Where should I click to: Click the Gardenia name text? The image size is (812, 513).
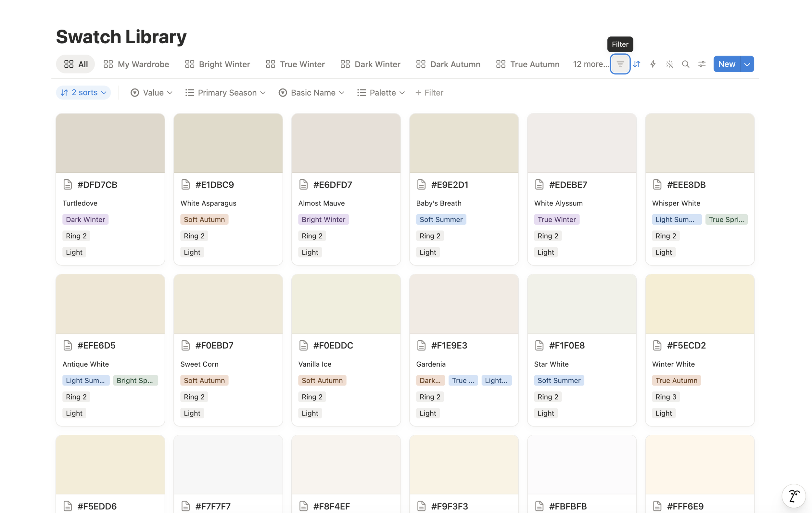point(431,364)
